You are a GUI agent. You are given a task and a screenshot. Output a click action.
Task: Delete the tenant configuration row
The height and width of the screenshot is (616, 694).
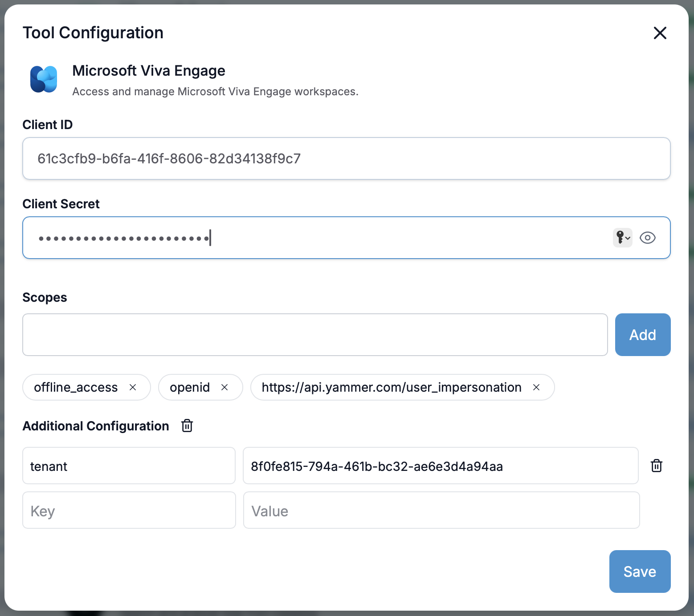(x=657, y=466)
